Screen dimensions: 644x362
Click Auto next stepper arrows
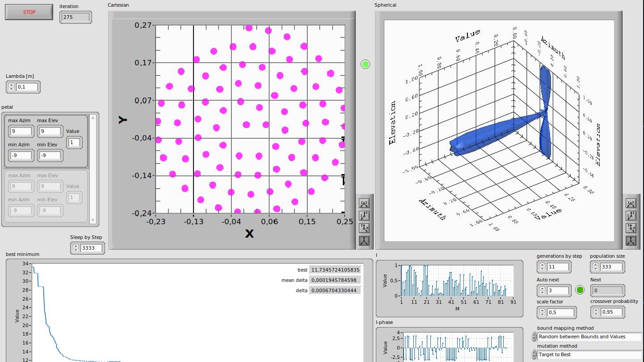(542, 290)
